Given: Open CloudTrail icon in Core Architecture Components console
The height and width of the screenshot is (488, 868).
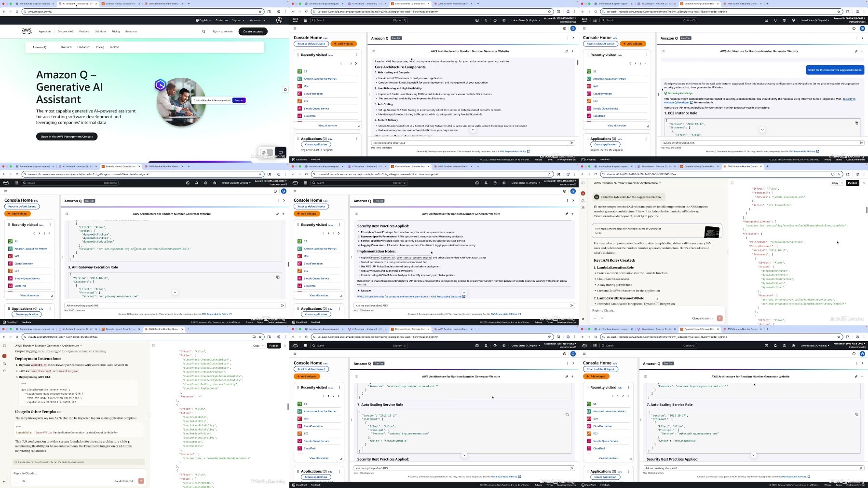Looking at the screenshot, I should [x=299, y=116].
